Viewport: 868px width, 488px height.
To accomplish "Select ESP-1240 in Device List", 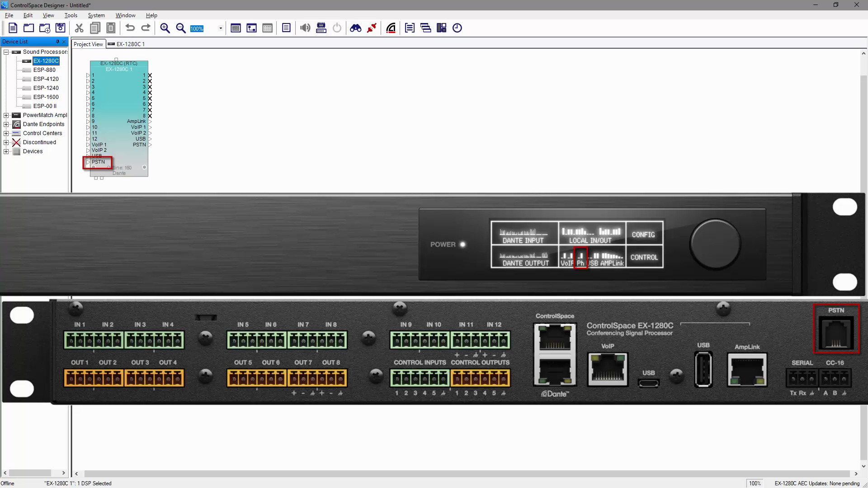I will pyautogui.click(x=46, y=88).
